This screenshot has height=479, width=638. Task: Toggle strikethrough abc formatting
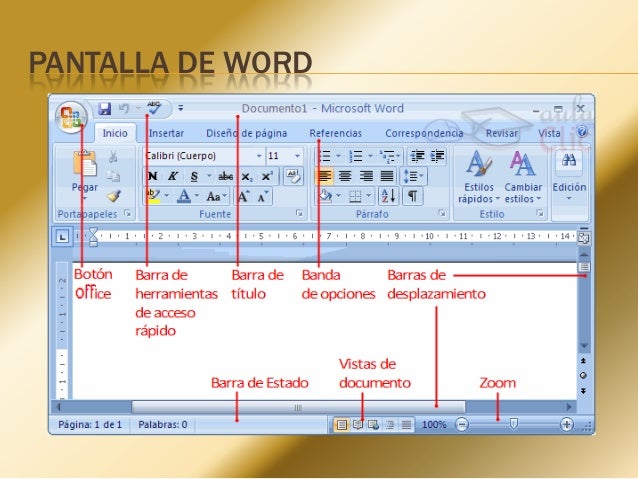[x=225, y=176]
